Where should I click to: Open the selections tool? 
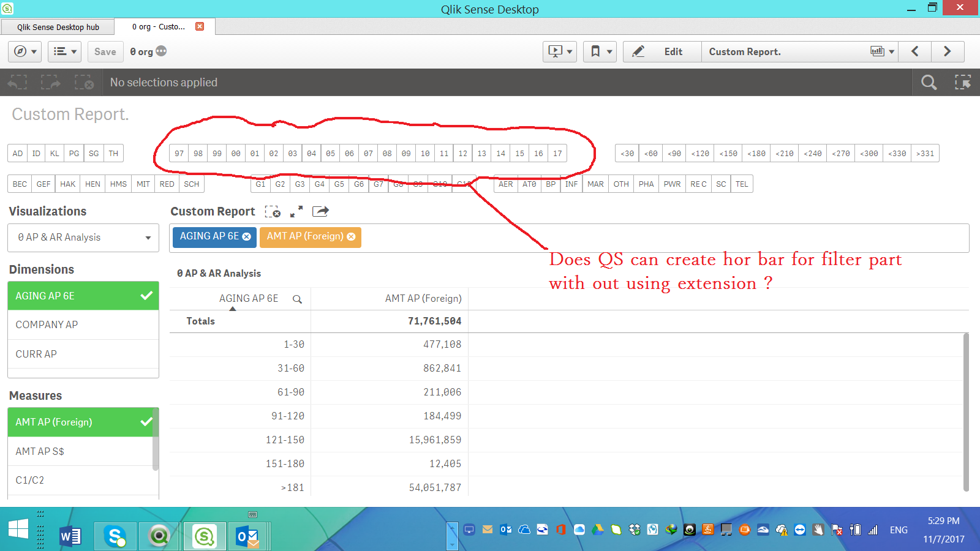click(x=963, y=83)
